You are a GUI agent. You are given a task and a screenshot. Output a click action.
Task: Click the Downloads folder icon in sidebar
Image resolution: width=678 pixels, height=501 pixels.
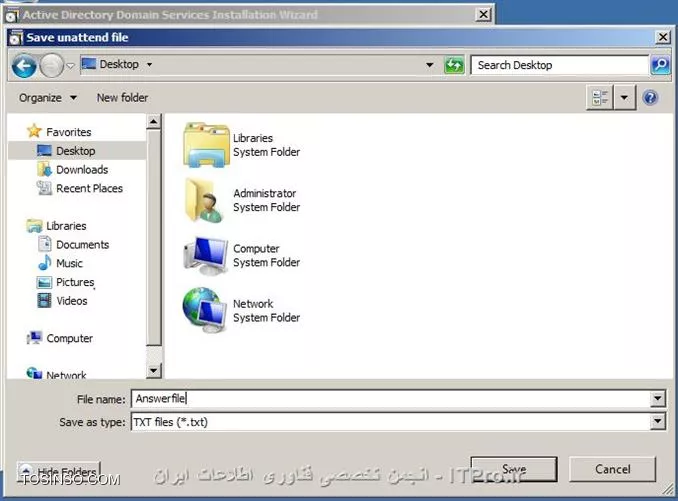pos(44,169)
